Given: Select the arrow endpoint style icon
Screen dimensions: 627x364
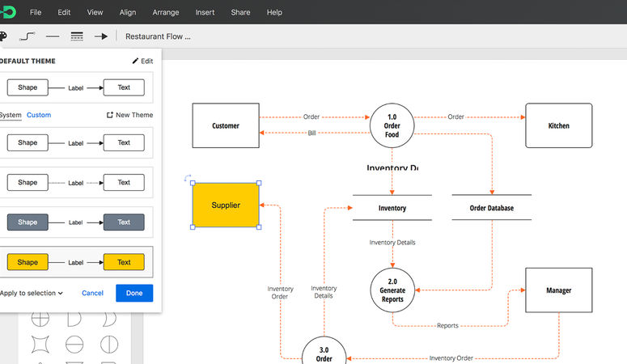Looking at the screenshot, I should click(x=101, y=36).
